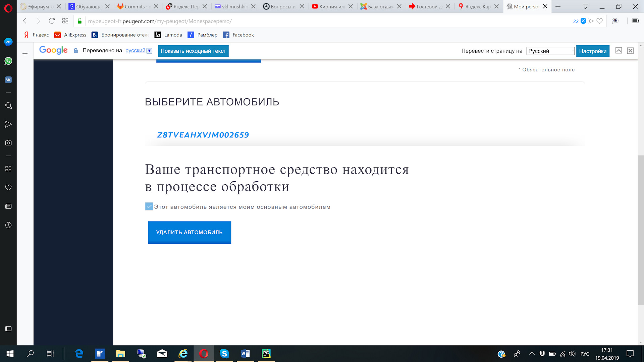
Task: Switch to the Яндекс.Карты tab
Action: [477, 6]
